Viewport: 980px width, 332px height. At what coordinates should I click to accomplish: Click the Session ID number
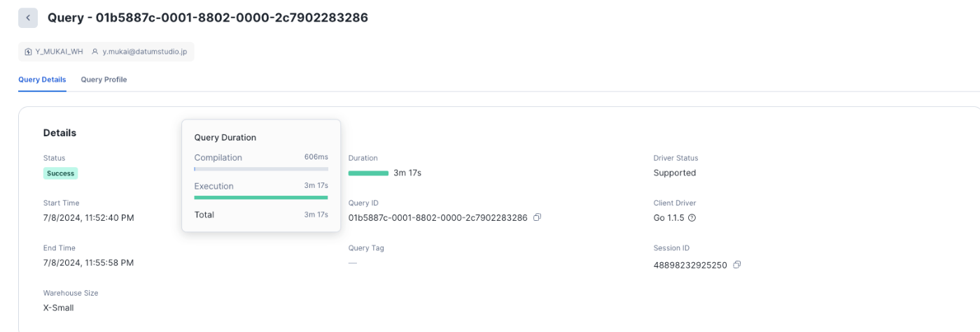pyautogui.click(x=690, y=265)
